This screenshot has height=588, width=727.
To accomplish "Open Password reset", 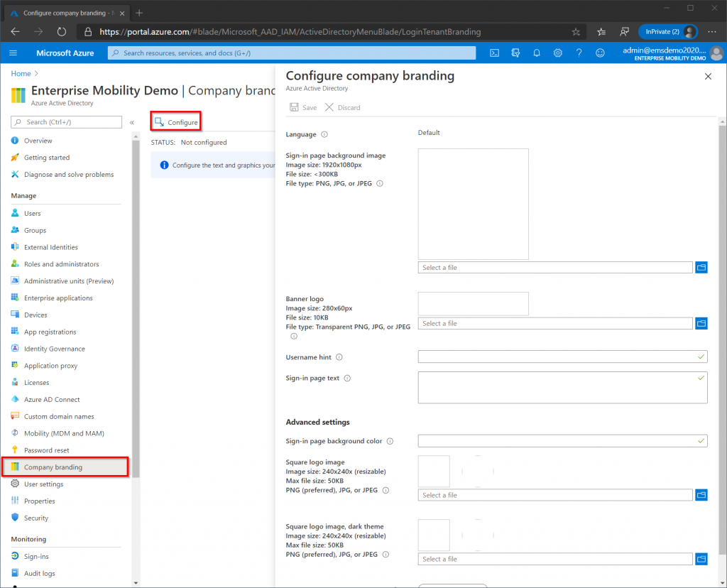I will click(47, 450).
